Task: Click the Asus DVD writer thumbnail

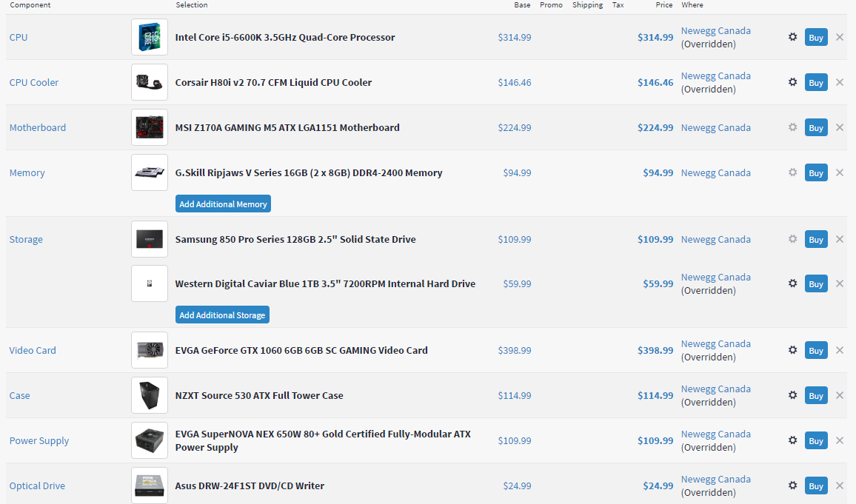Action: click(x=150, y=485)
